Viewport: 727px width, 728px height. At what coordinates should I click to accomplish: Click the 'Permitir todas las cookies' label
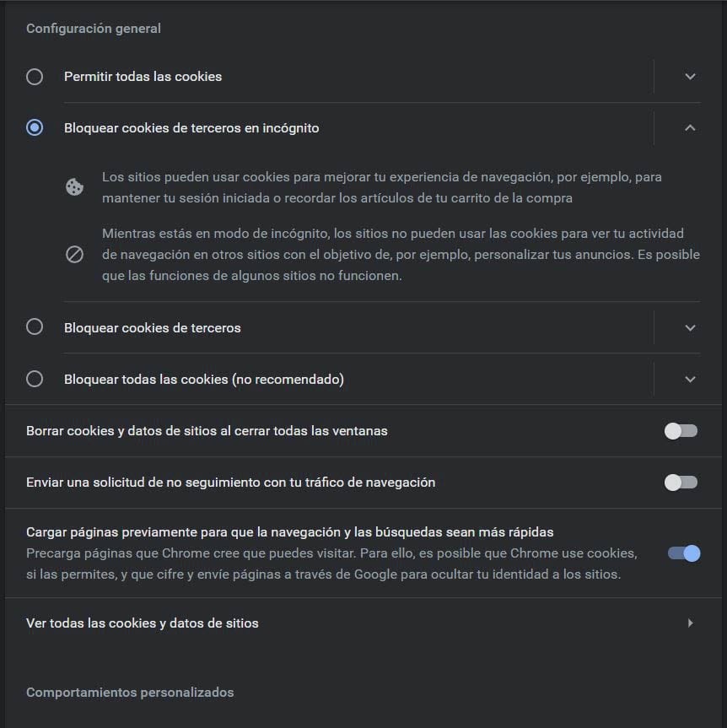[x=143, y=77]
